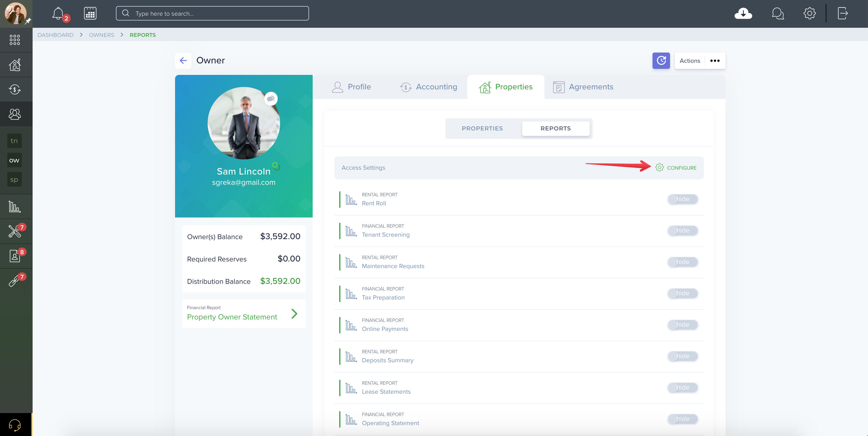Select the 'sp' shortcut in sidebar
This screenshot has height=436, width=868.
coord(14,179)
